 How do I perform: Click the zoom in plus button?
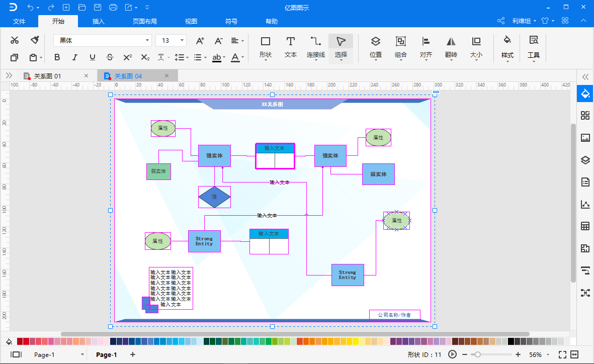tap(518, 354)
